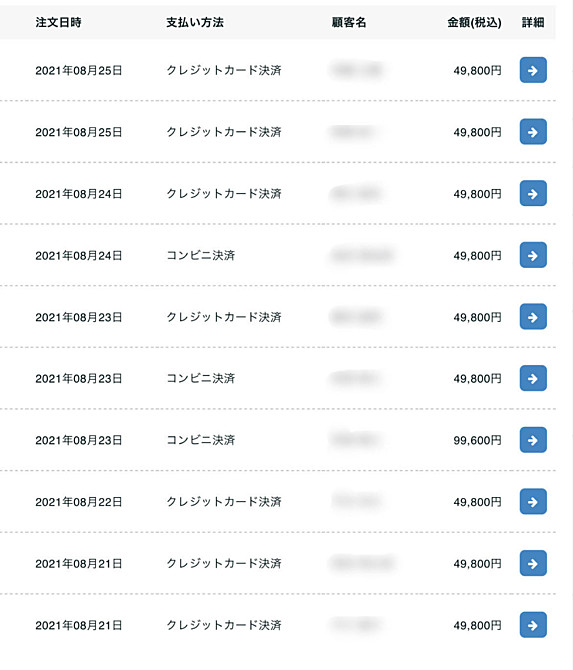Open details arrow for topmost 08月25日 order
This screenshot has width=573, height=670.
coord(533,70)
